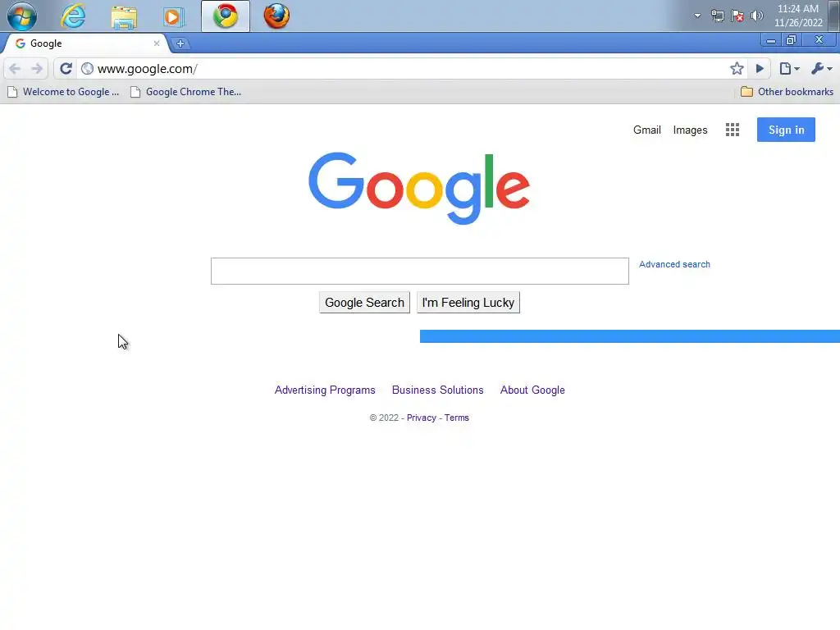Open the Terms link
840x630 pixels.
pos(456,418)
